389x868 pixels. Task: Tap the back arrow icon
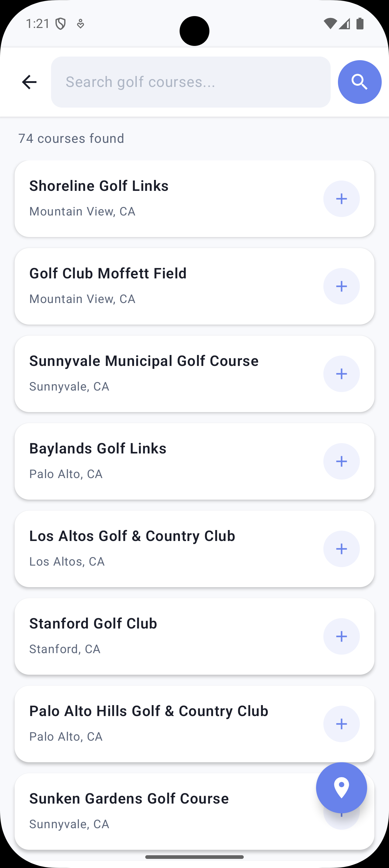pos(29,82)
